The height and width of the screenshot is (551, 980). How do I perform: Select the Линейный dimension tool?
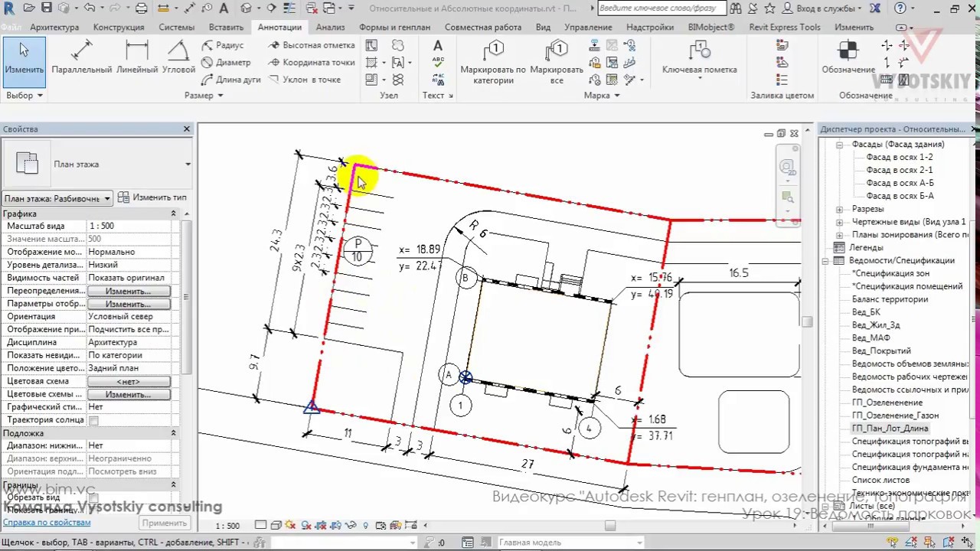[x=137, y=57]
